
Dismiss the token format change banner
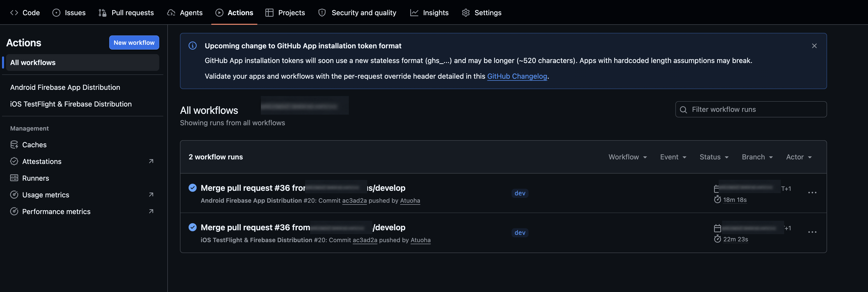[814, 46]
